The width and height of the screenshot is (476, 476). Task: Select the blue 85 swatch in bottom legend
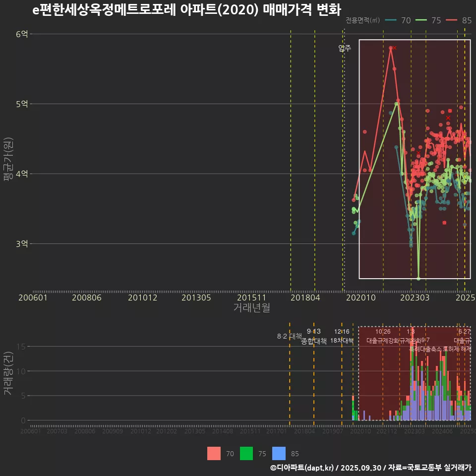(x=279, y=453)
